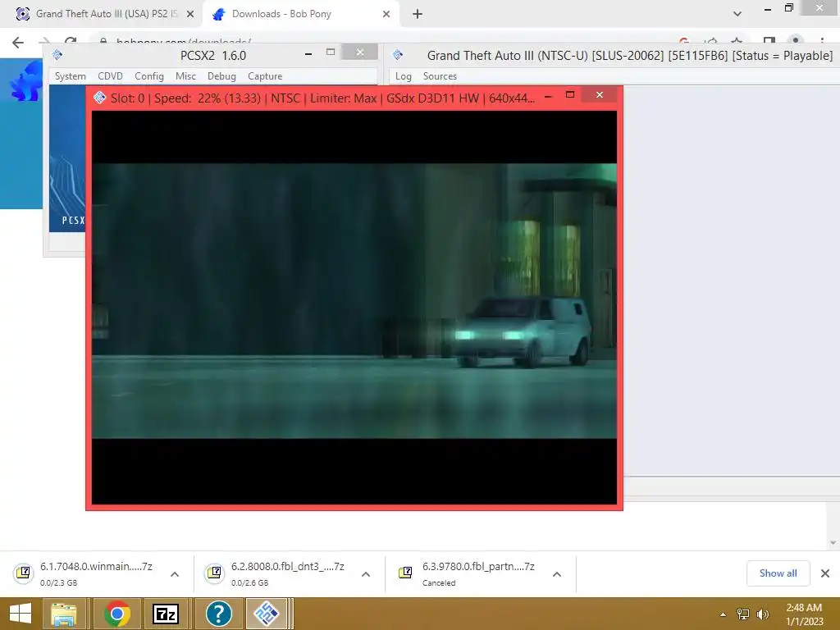The height and width of the screenshot is (630, 840).
Task: Open Chrome tab search chevron
Action: [737, 14]
